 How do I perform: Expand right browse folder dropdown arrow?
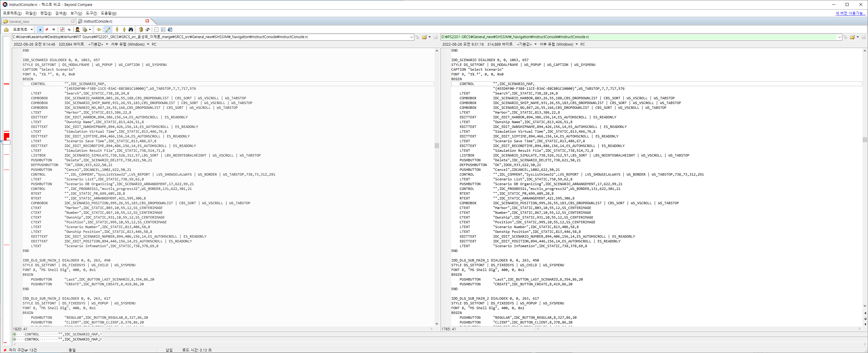pyautogui.click(x=858, y=37)
